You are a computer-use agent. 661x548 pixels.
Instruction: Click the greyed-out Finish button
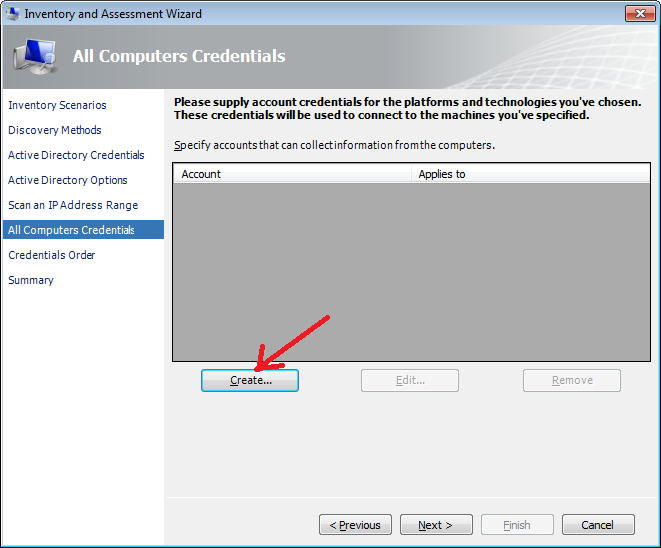pos(517,525)
